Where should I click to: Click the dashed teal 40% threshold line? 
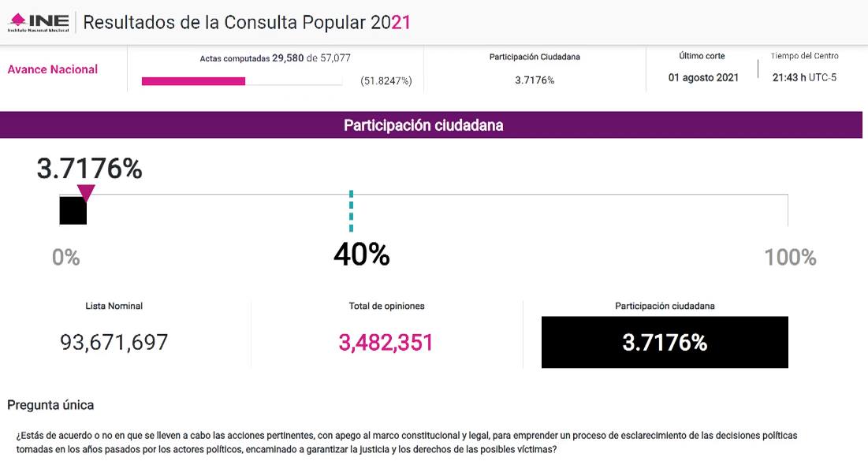[351, 211]
